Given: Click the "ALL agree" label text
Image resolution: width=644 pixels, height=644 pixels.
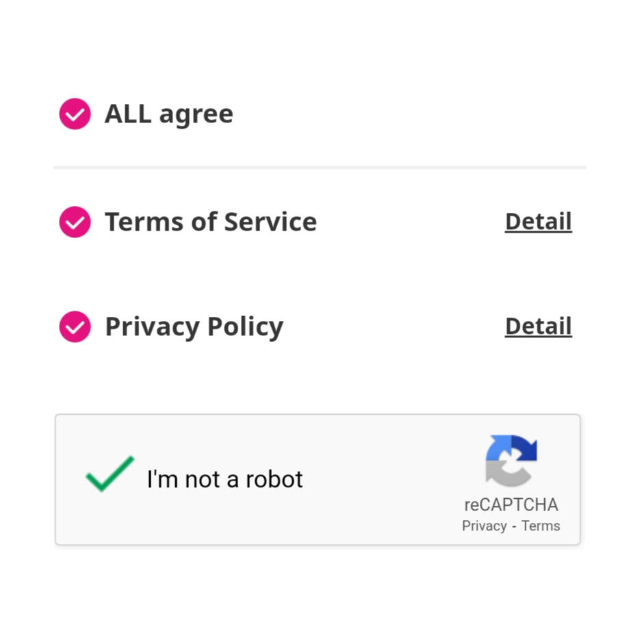Looking at the screenshot, I should click(169, 114).
